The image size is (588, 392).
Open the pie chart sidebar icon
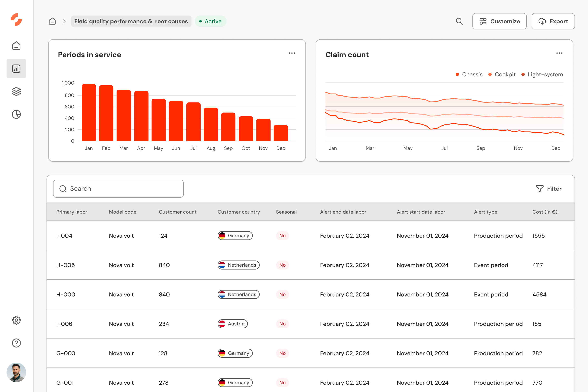click(x=16, y=114)
